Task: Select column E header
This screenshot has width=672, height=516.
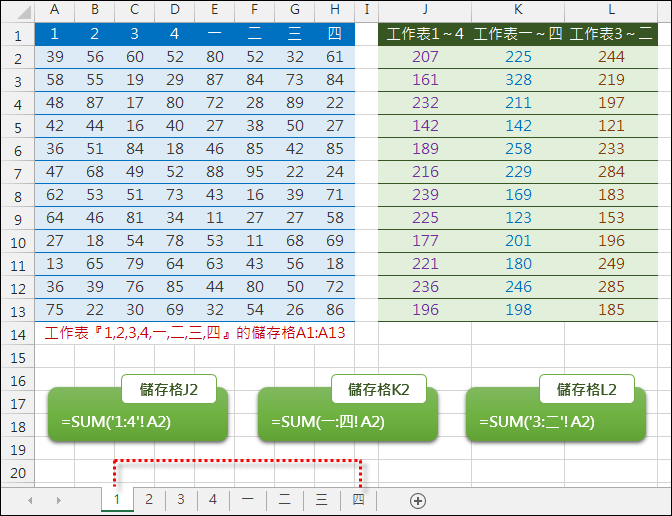Action: (214, 10)
